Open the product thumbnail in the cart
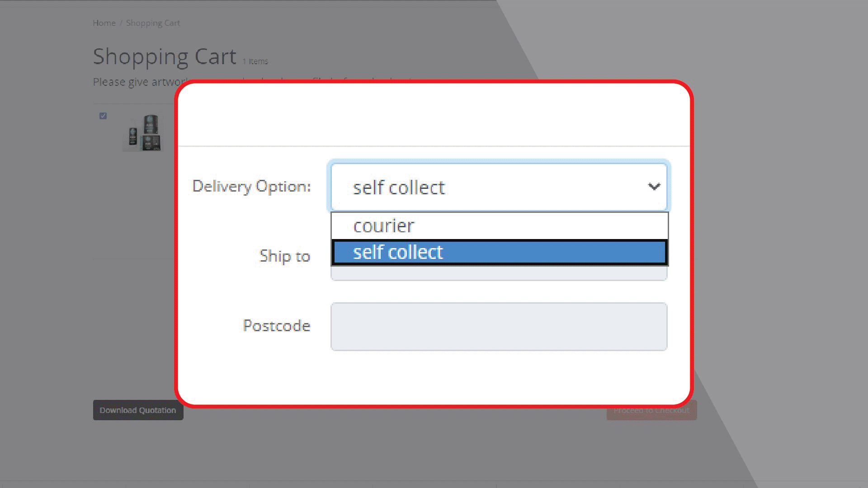This screenshot has width=868, height=488. pyautogui.click(x=143, y=132)
